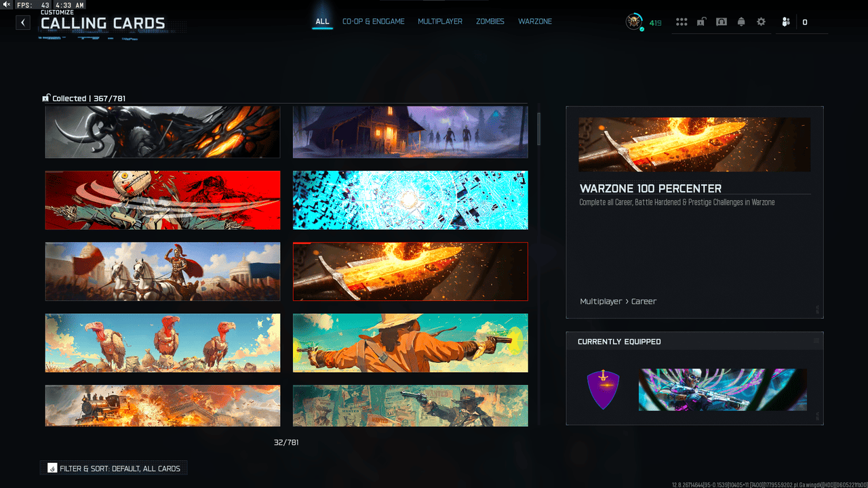Click the party count 0

tap(805, 22)
